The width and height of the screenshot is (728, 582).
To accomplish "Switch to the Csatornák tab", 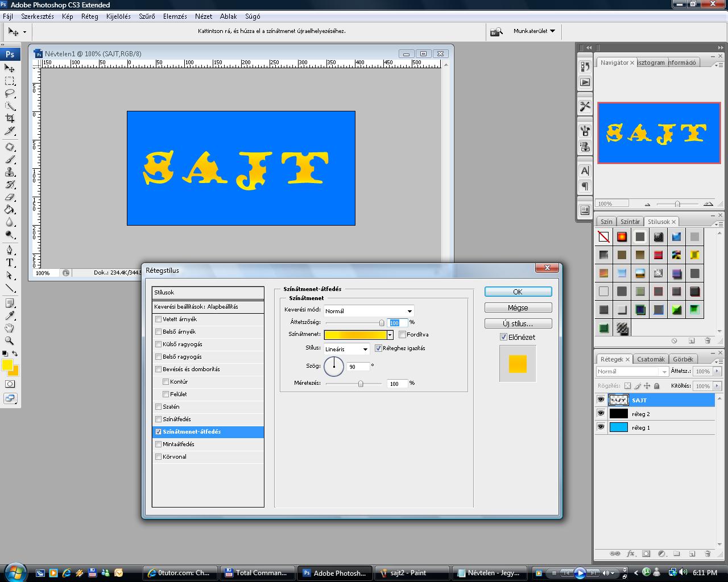I will coord(651,359).
